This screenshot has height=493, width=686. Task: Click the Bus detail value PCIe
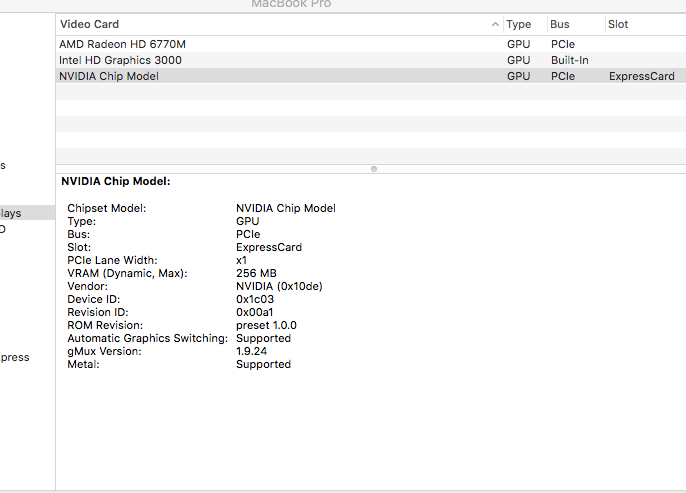[x=248, y=234]
